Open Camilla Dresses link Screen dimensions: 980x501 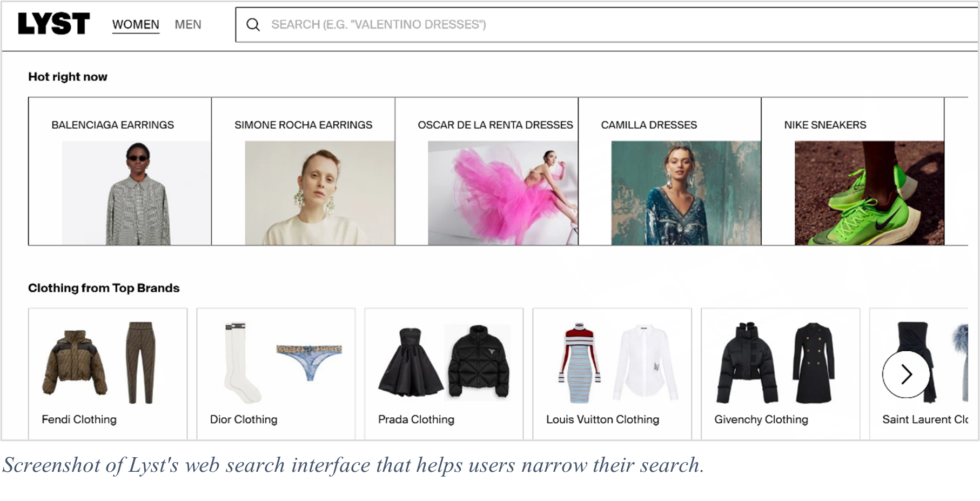[649, 125]
